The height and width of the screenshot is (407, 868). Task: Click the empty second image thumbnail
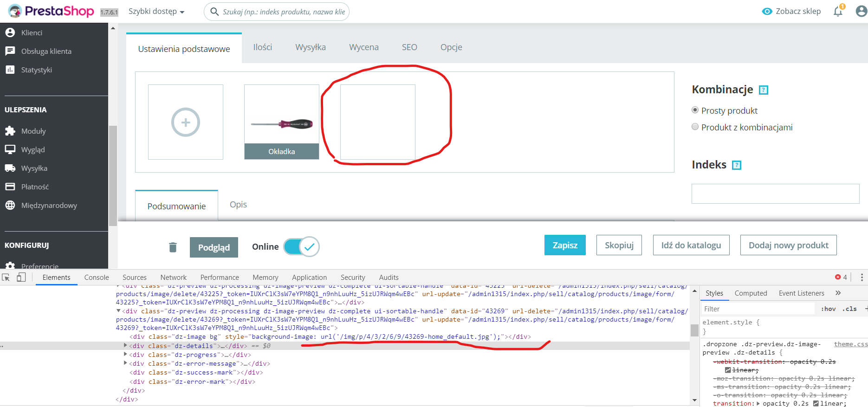(378, 122)
